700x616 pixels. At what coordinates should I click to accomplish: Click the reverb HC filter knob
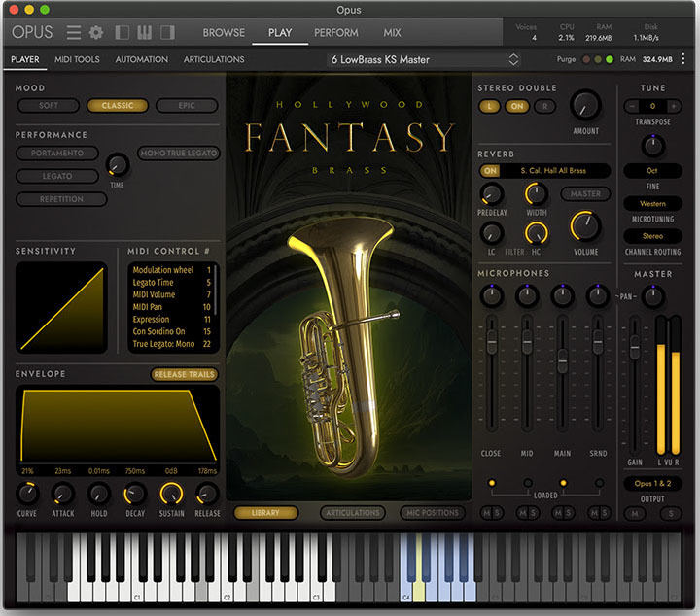[536, 233]
